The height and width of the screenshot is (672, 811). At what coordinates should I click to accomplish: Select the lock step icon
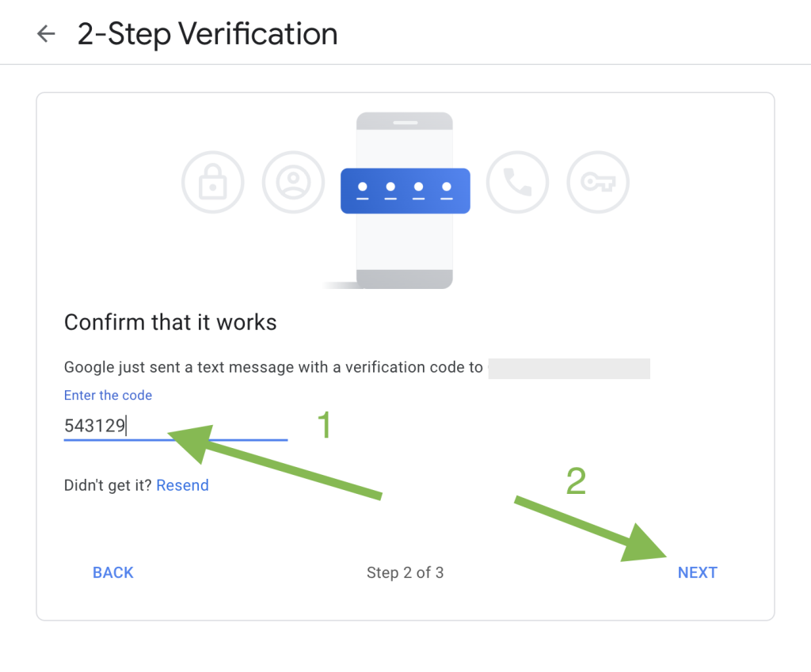[212, 182]
